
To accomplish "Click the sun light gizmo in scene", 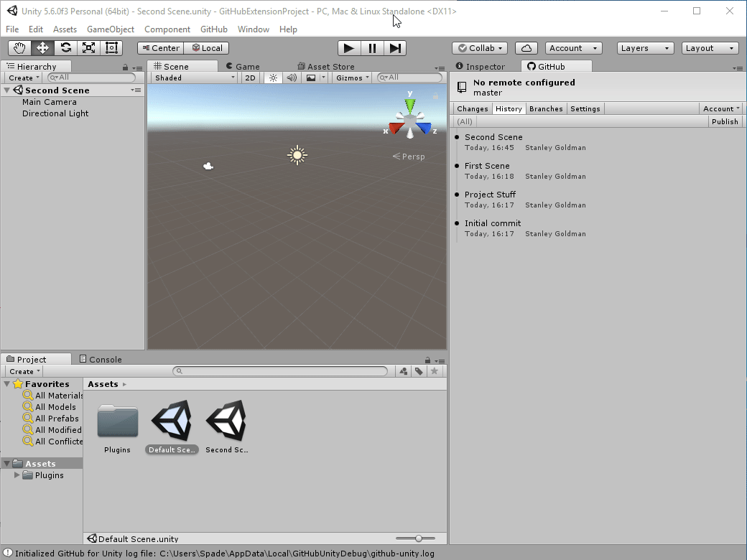I will [x=297, y=155].
